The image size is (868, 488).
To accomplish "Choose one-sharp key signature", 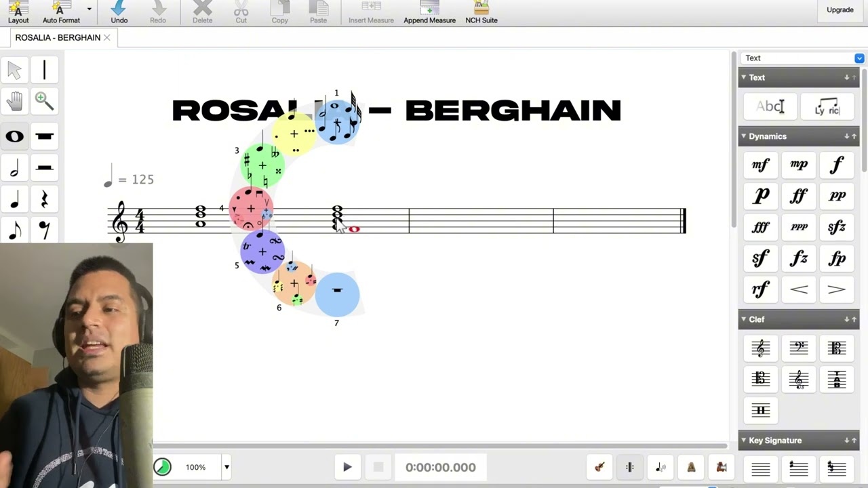I will coord(799,468).
